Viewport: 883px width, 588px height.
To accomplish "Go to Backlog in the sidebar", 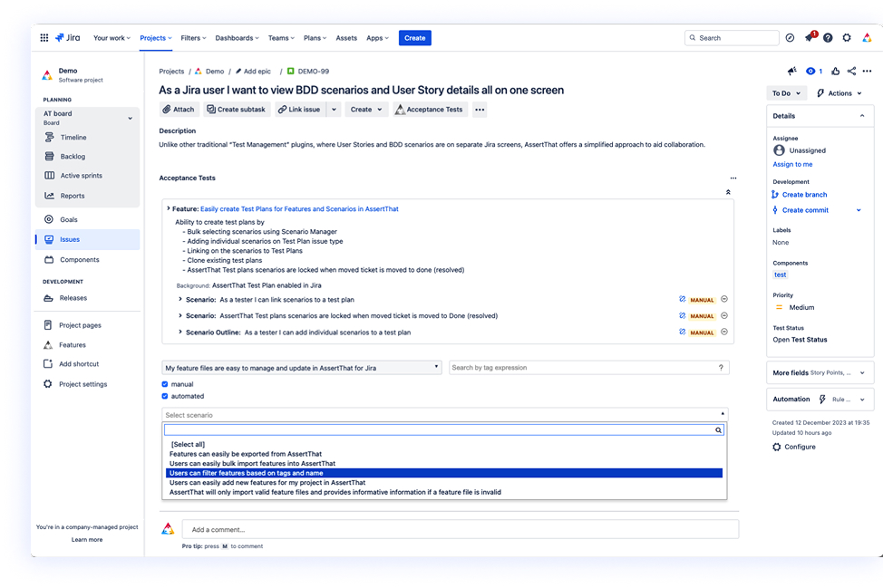I will click(73, 157).
